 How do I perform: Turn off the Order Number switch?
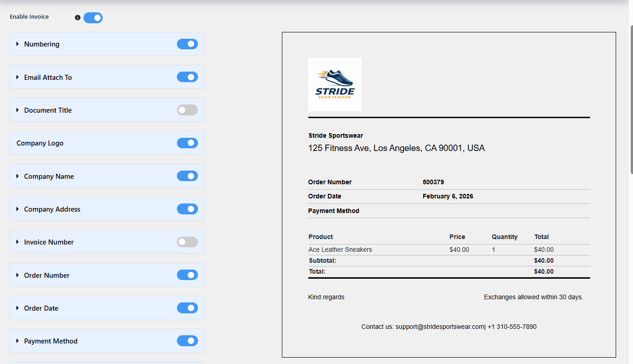point(187,275)
